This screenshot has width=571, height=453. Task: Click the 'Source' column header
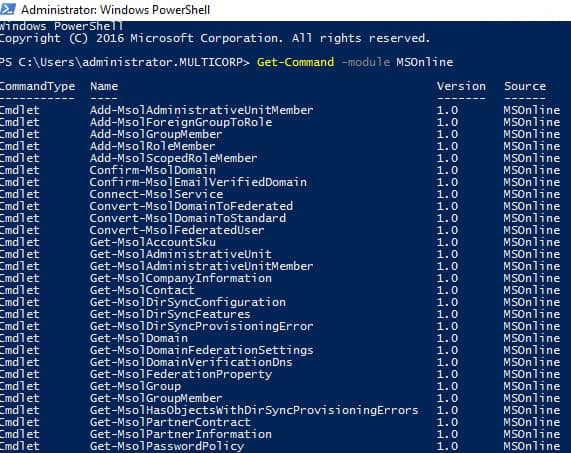coord(525,86)
